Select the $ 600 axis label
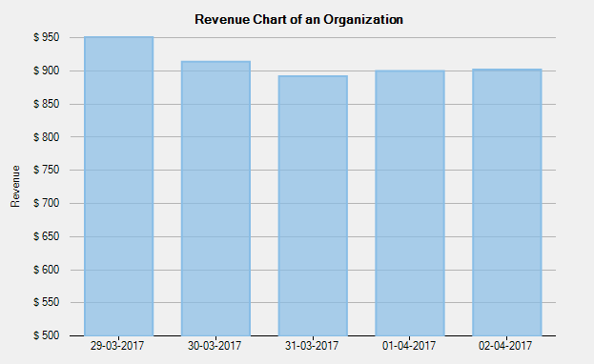The image size is (594, 364). [46, 270]
